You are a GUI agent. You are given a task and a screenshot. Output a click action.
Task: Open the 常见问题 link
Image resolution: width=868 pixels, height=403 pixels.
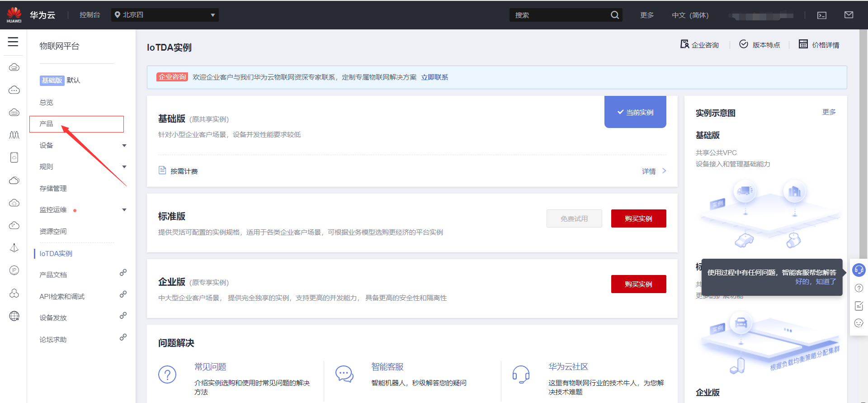tap(210, 367)
